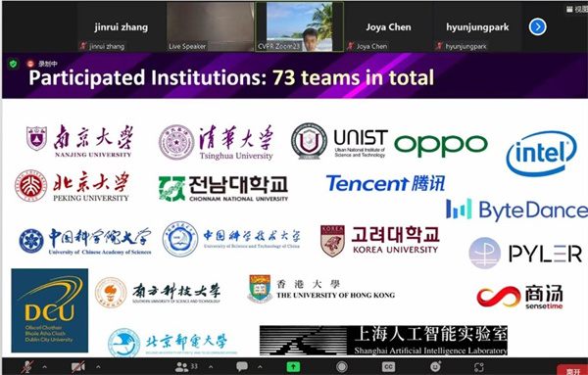Image resolution: width=588 pixels, height=375 pixels.
Task: Expand video options arrow beside camera
Action: 98,367
